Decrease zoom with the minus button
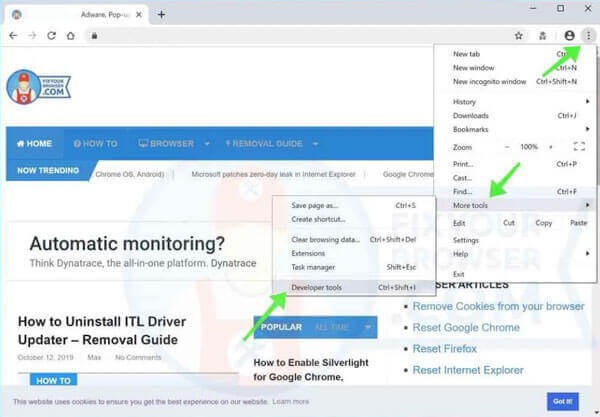The image size is (600, 417). [507, 147]
